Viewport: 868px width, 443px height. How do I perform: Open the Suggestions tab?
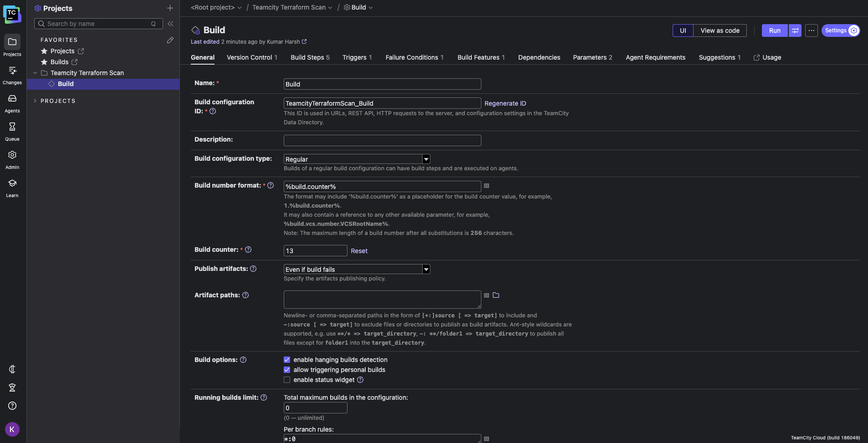point(720,57)
